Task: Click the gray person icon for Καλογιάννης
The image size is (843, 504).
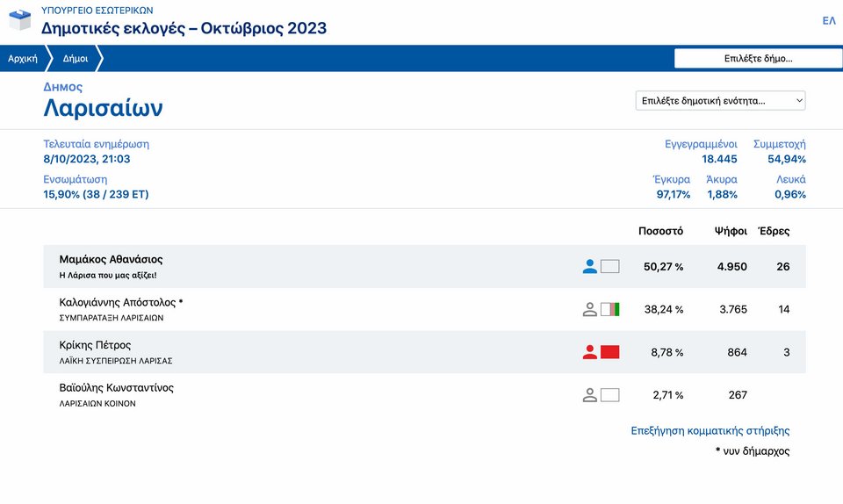Action: pos(590,309)
